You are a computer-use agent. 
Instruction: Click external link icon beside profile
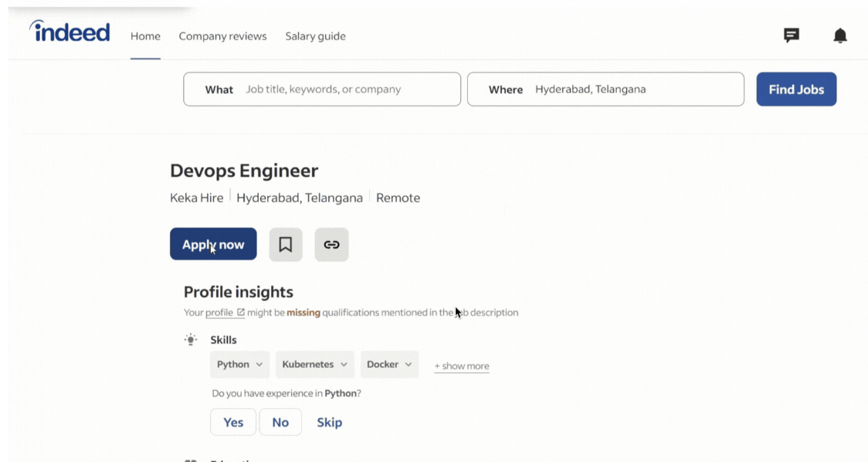[x=241, y=313]
